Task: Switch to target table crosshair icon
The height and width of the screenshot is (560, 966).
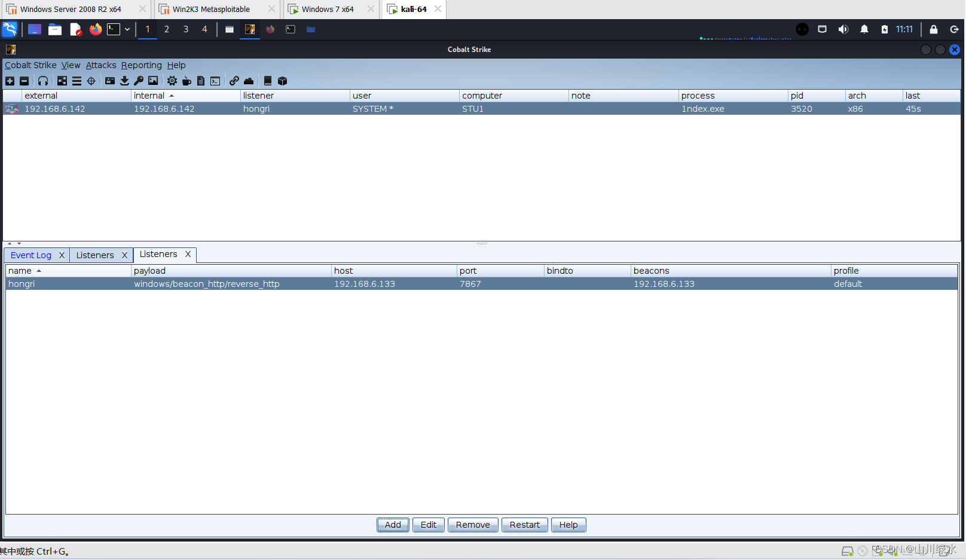Action: point(91,81)
